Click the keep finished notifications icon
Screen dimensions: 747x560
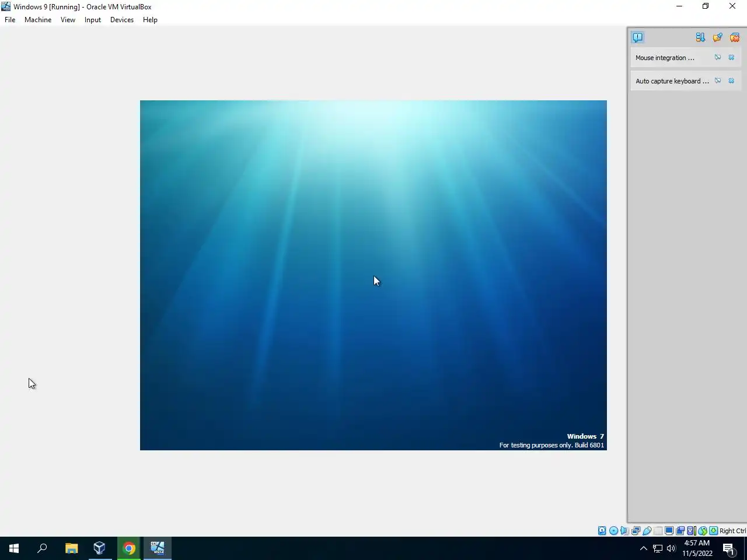click(x=718, y=37)
